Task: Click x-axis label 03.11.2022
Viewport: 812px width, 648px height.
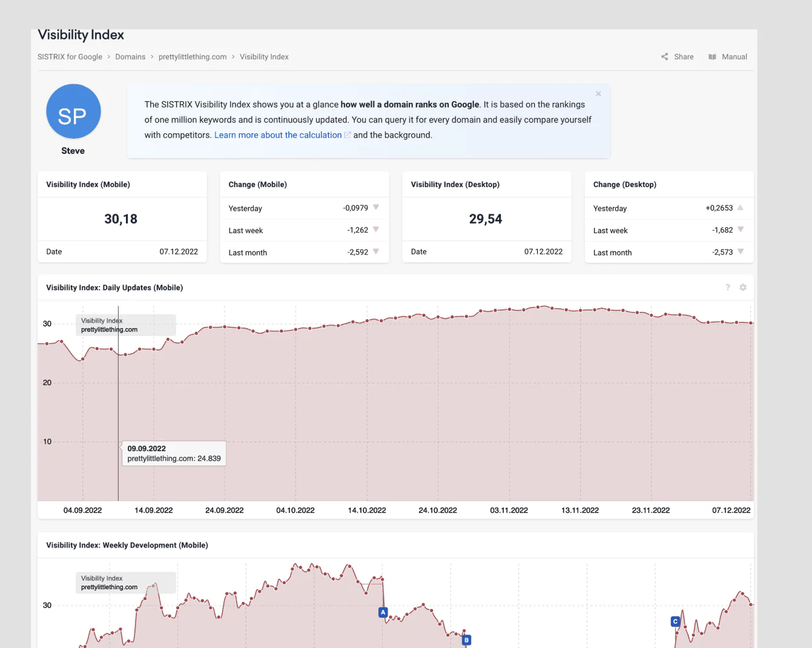Action: [x=509, y=511]
